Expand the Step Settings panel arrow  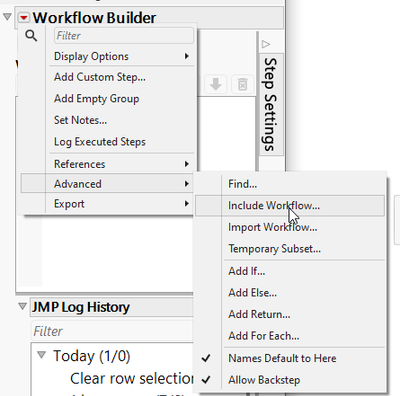coord(266,44)
